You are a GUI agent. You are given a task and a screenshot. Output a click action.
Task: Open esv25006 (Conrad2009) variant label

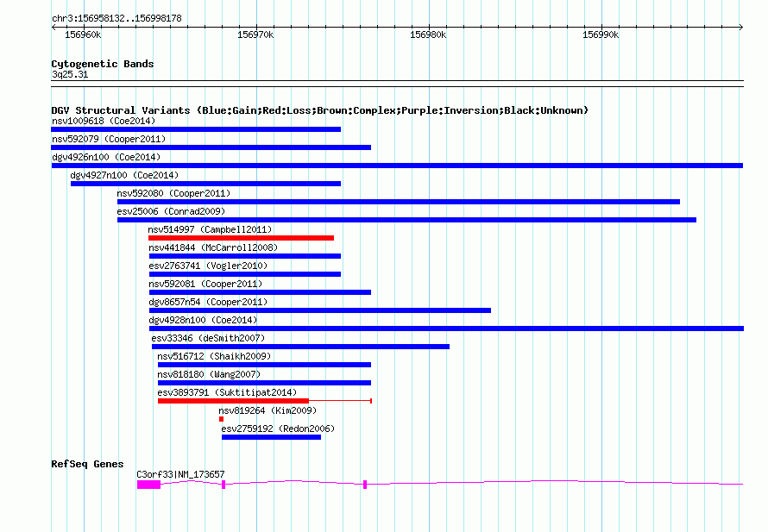pos(171,211)
